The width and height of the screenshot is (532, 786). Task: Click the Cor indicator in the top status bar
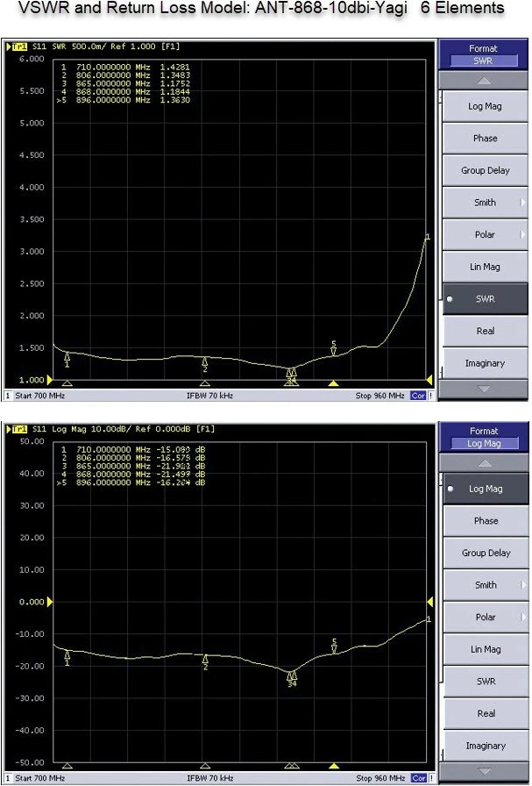click(x=419, y=396)
